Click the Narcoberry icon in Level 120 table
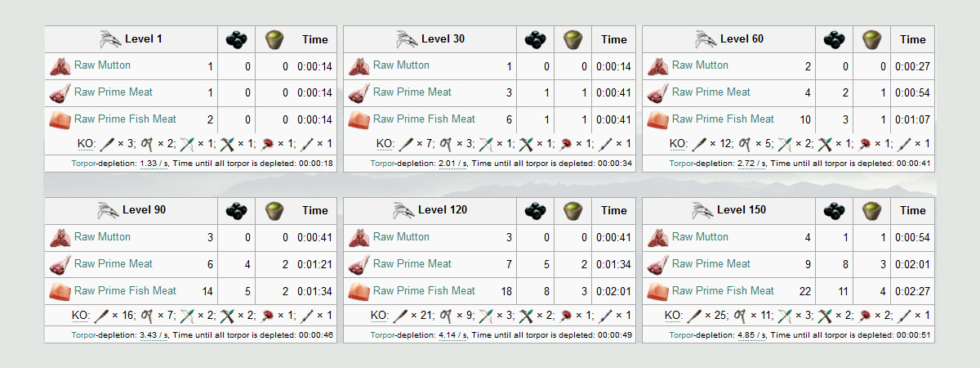Viewport: 980px width, 368px height. coord(535,211)
